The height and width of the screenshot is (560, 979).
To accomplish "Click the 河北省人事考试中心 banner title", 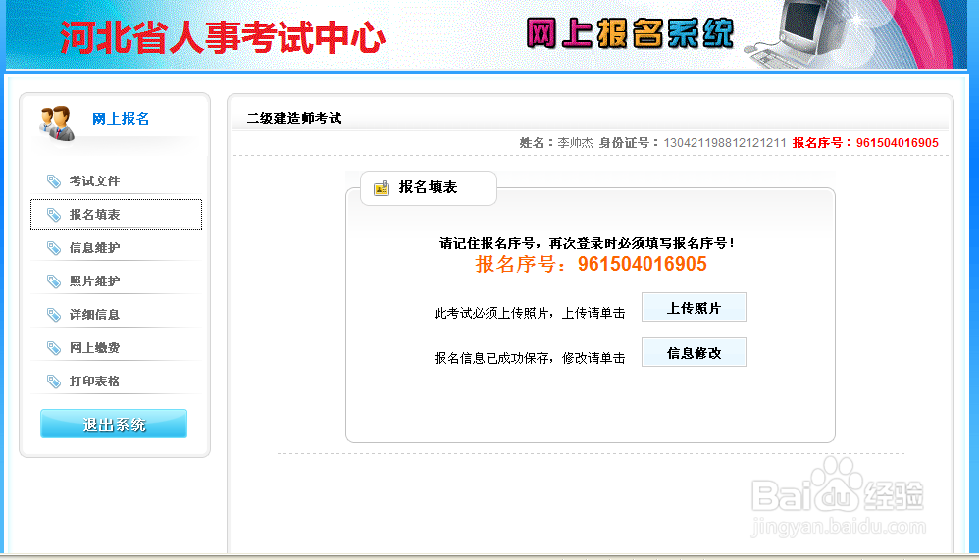I will [x=223, y=37].
